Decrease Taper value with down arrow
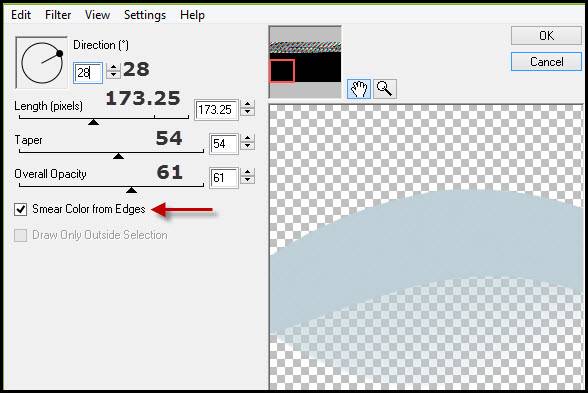The width and height of the screenshot is (588, 393). (248, 147)
